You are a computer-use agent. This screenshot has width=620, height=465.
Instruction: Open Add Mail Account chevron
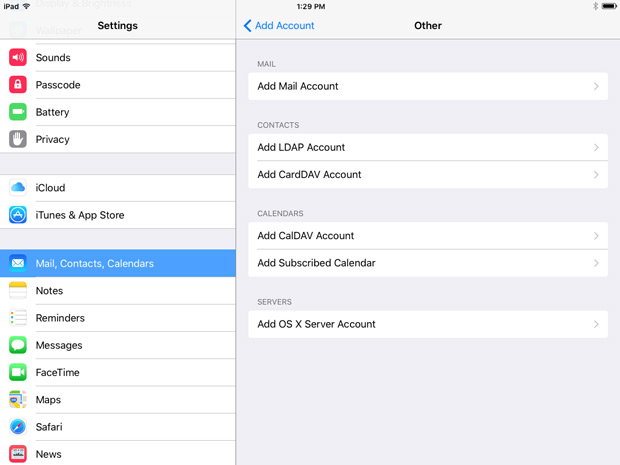click(596, 86)
